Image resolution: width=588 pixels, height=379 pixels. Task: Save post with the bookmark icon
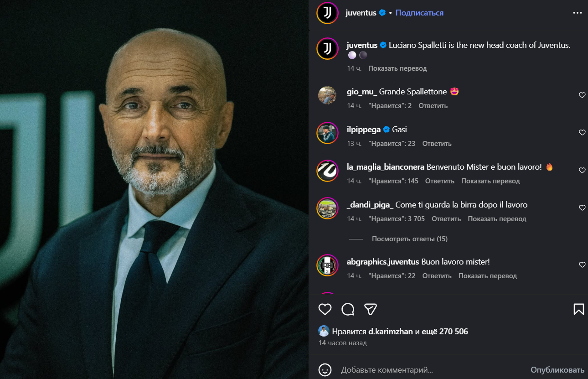pyautogui.click(x=578, y=309)
